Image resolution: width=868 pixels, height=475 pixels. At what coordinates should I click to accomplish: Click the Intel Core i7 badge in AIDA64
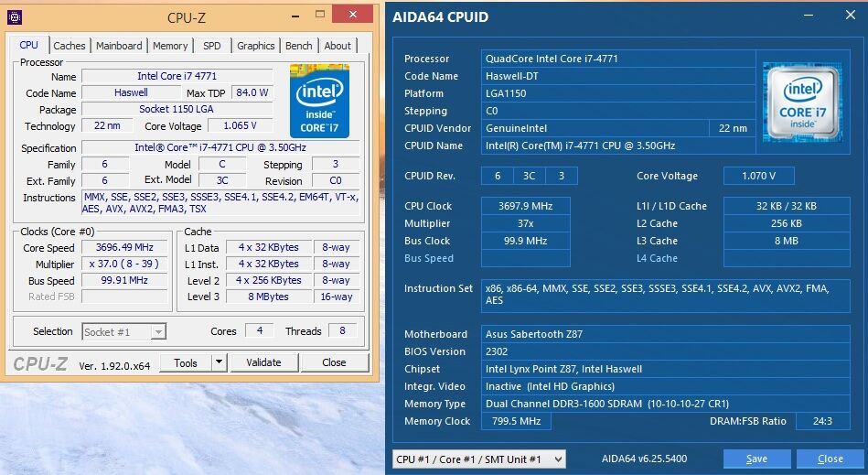coord(802,102)
